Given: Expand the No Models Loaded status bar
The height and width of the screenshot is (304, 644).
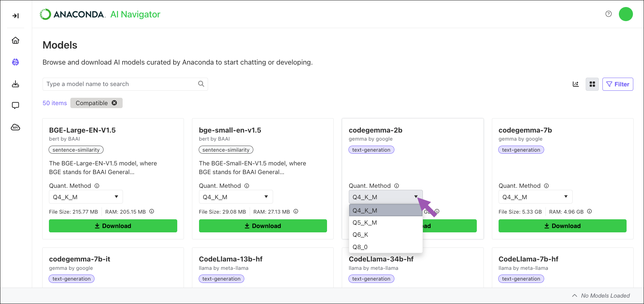Looking at the screenshot, I should (x=574, y=296).
